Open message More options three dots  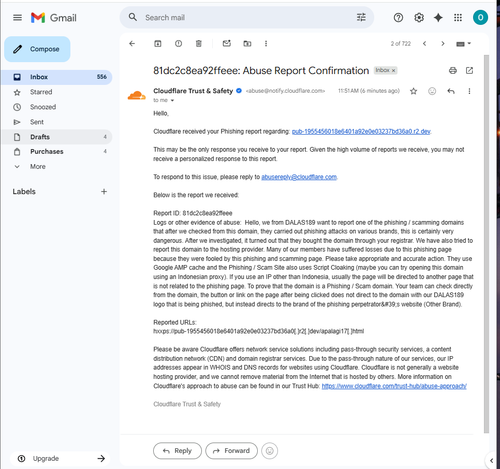point(469,91)
